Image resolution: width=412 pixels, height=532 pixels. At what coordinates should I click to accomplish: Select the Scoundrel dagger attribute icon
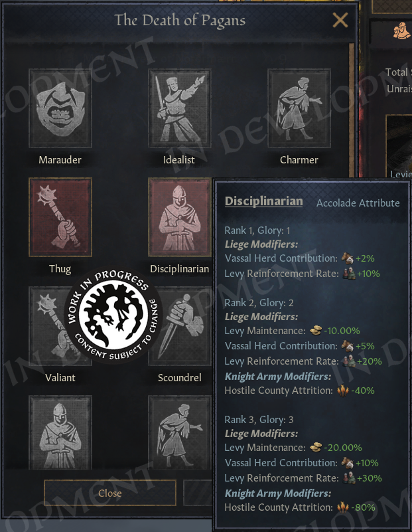pyautogui.click(x=180, y=325)
